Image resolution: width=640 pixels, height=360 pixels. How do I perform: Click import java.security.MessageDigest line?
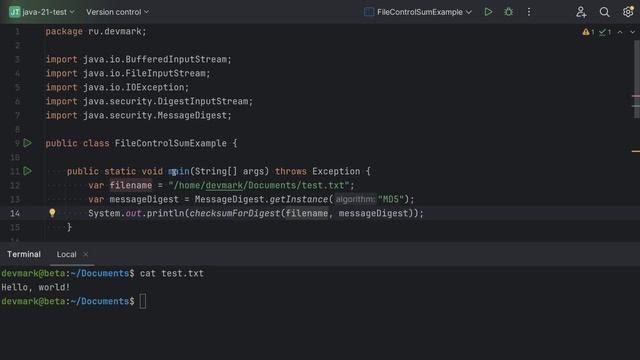(138, 116)
